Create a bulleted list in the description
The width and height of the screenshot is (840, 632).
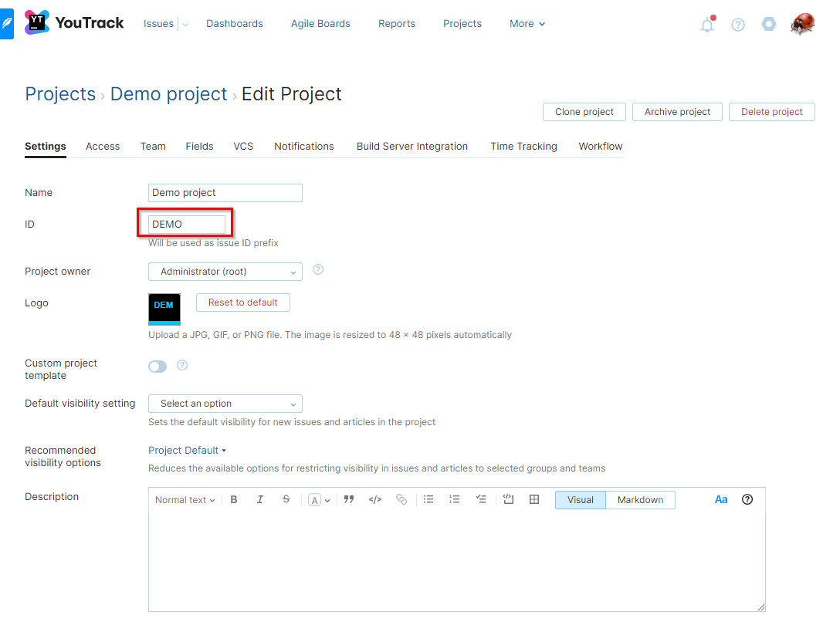[x=428, y=499]
